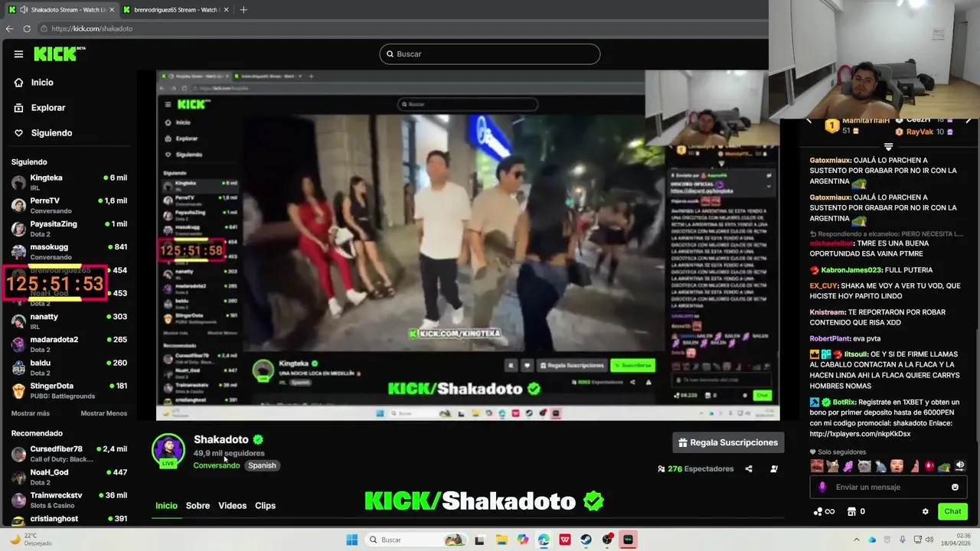The image size is (980, 551).
Task: Open baldu channel in sidebar
Action: click(69, 367)
